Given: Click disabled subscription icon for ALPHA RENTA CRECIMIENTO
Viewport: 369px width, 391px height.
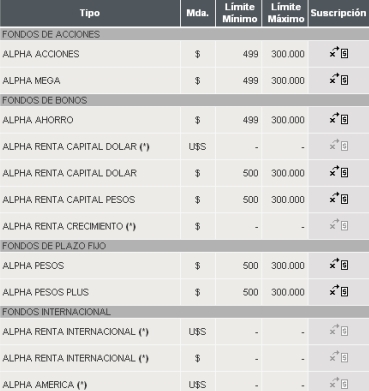Looking at the screenshot, I should pyautogui.click(x=339, y=225).
